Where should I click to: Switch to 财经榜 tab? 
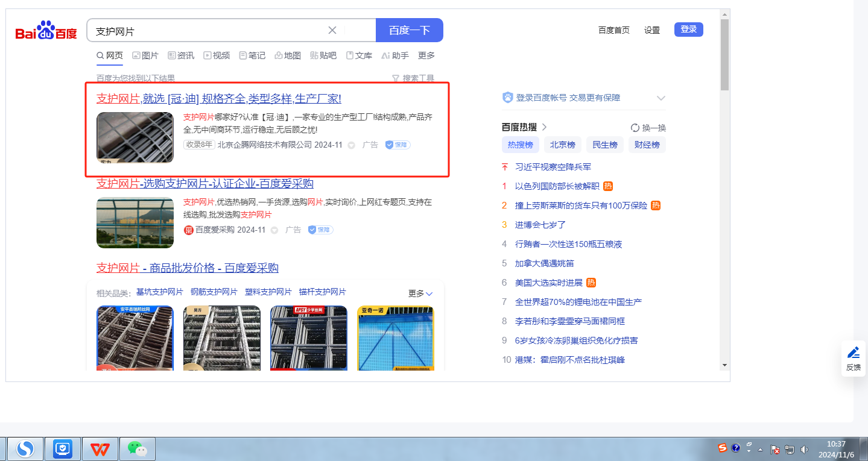647,145
